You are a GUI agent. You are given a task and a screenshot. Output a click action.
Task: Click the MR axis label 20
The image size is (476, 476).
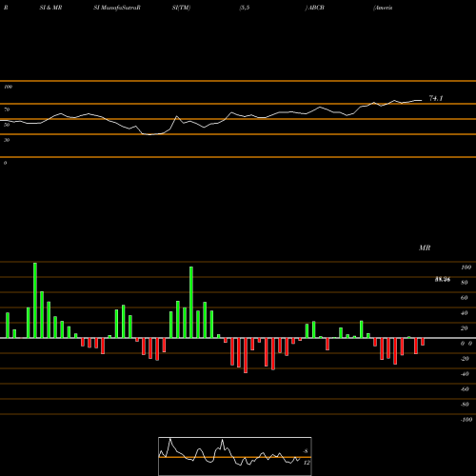coord(465,328)
